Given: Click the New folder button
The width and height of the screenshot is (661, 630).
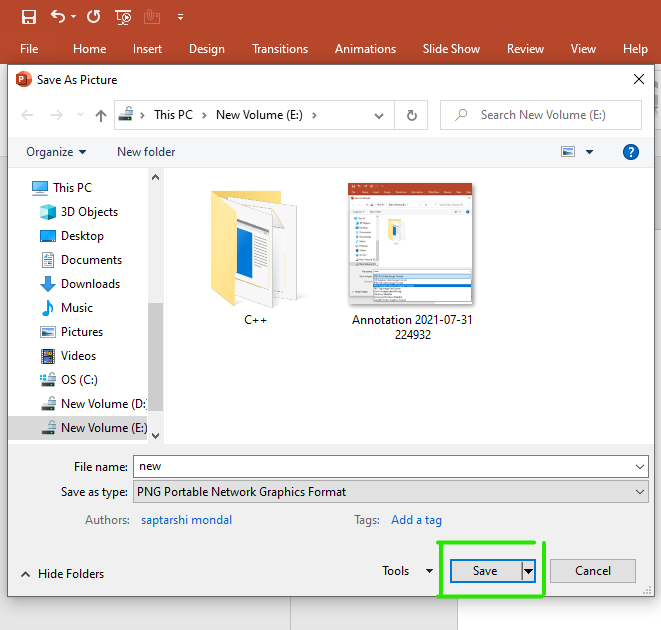Looking at the screenshot, I should click(146, 152).
